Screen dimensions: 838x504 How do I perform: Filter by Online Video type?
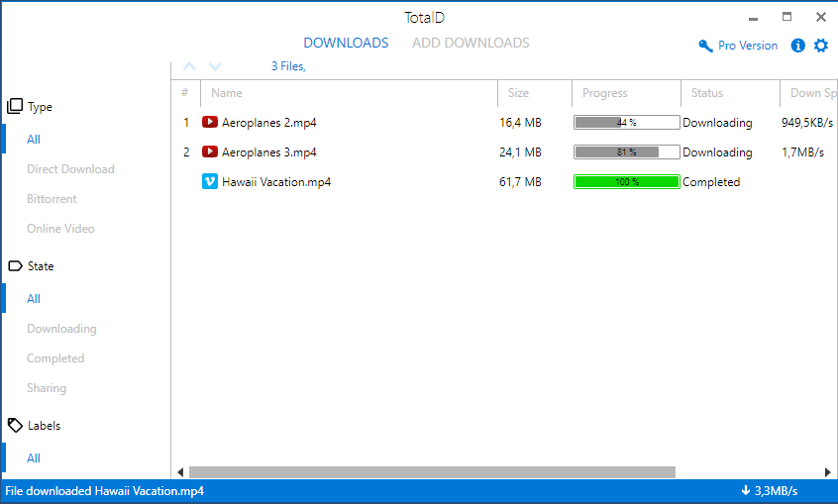[x=61, y=229]
